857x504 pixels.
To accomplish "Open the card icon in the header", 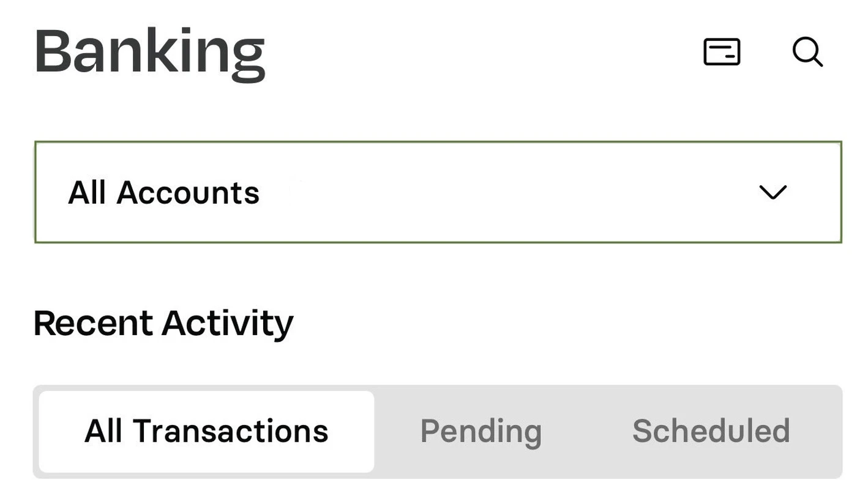I will tap(722, 51).
